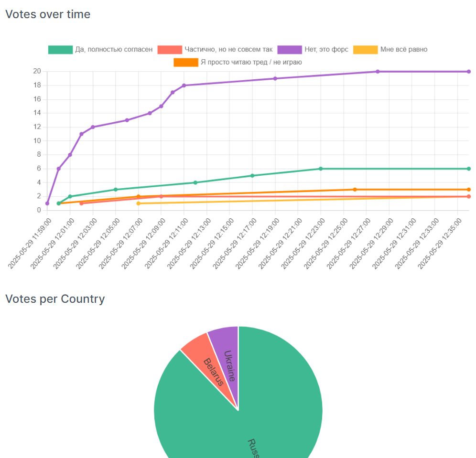This screenshot has height=458, width=476.
Task: Click the orange legend swatch for 'Я просто читаю тред'
Action: click(186, 62)
